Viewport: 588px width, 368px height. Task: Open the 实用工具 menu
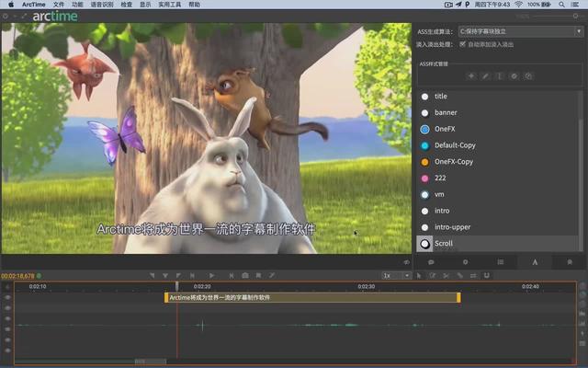coord(169,5)
